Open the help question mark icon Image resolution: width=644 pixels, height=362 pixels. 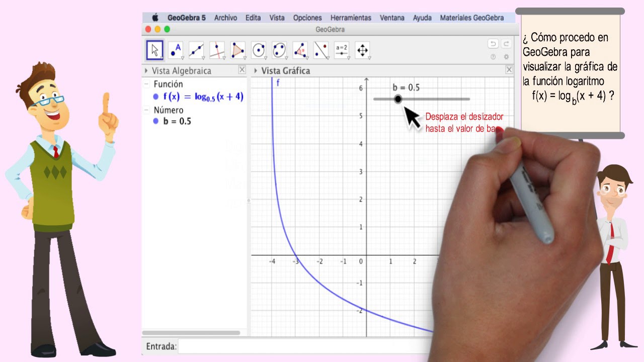pyautogui.click(x=493, y=57)
